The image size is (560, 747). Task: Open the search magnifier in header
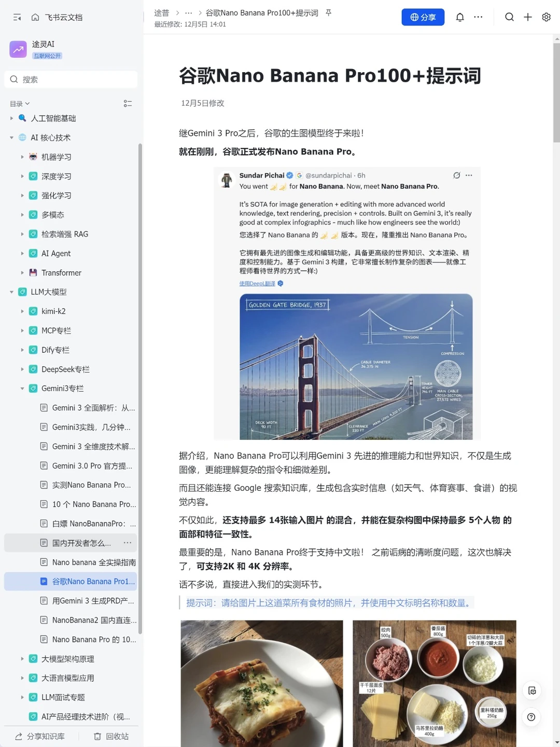(510, 17)
